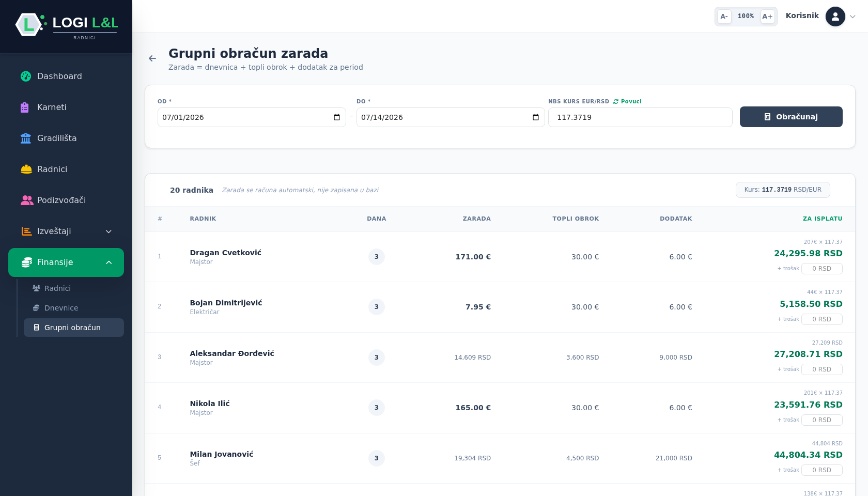
Task: Increase font size with A+ button
Action: click(x=768, y=17)
